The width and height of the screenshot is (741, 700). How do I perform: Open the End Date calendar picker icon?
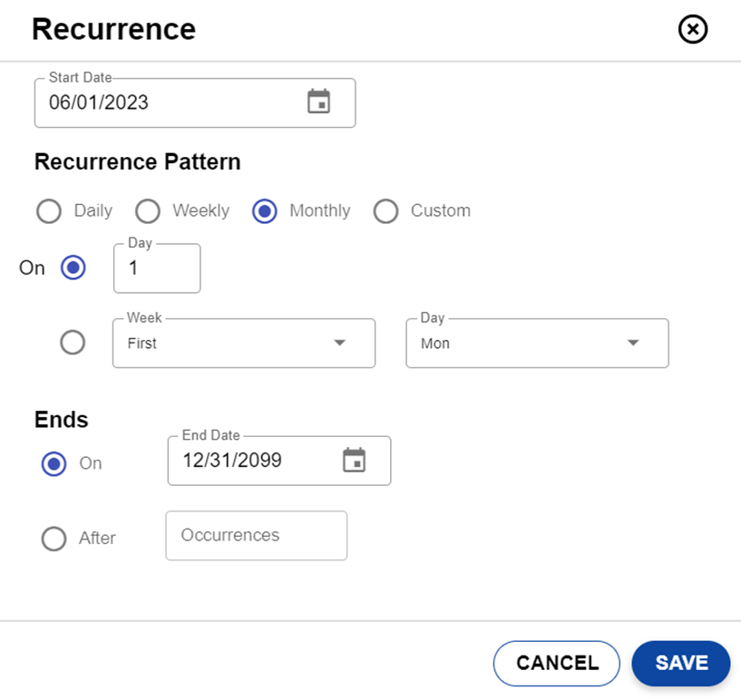tap(354, 461)
